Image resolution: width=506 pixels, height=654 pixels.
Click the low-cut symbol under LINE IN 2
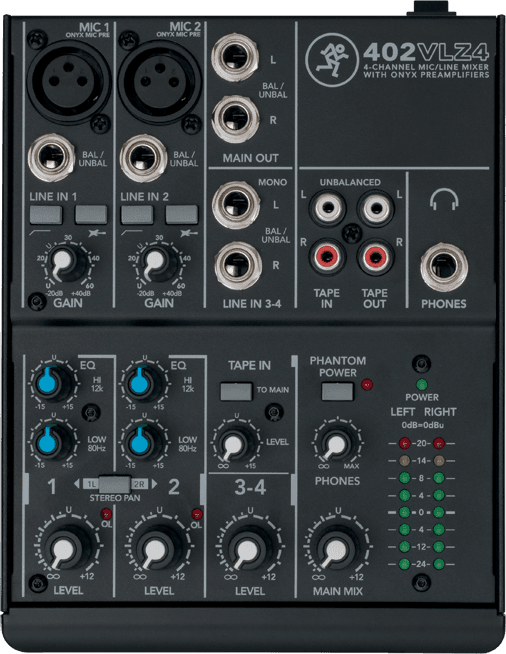[x=131, y=232]
